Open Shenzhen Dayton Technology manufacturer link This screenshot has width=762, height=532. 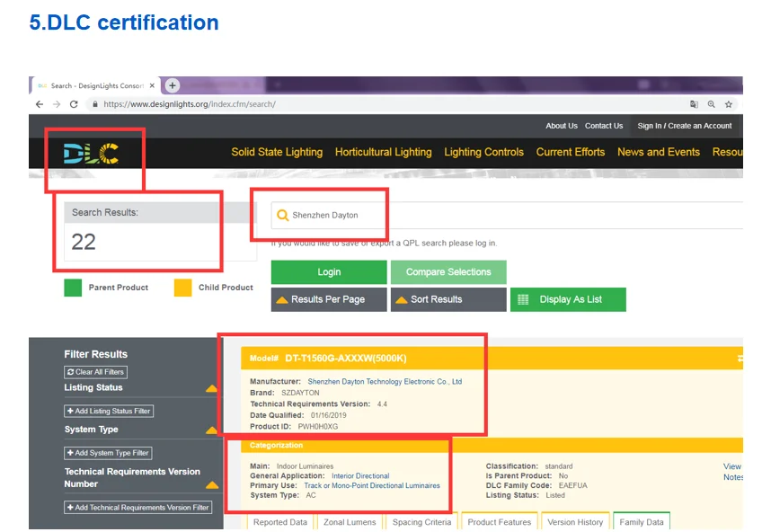385,382
